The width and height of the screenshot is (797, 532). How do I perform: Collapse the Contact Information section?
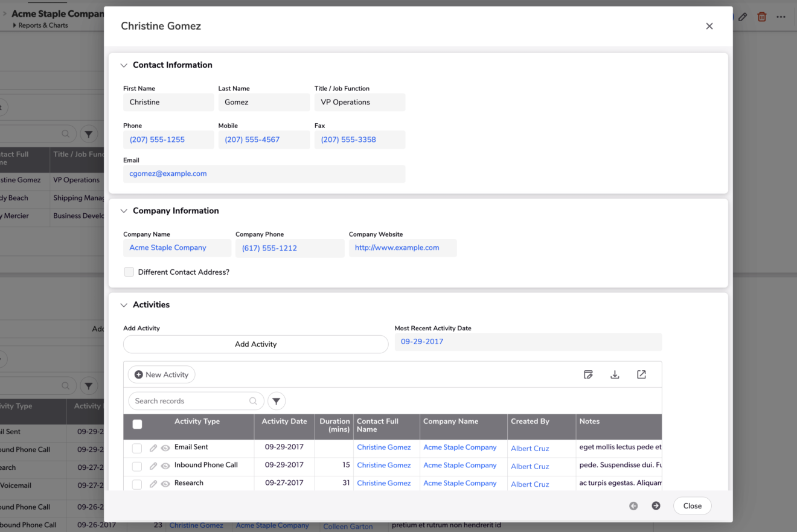pyautogui.click(x=124, y=65)
